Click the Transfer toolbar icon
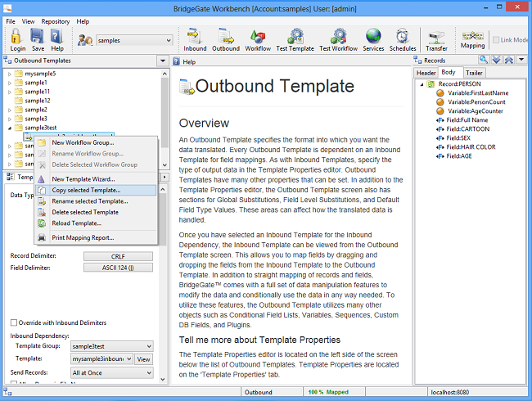Screen dimensions: 532x401 (436, 38)
